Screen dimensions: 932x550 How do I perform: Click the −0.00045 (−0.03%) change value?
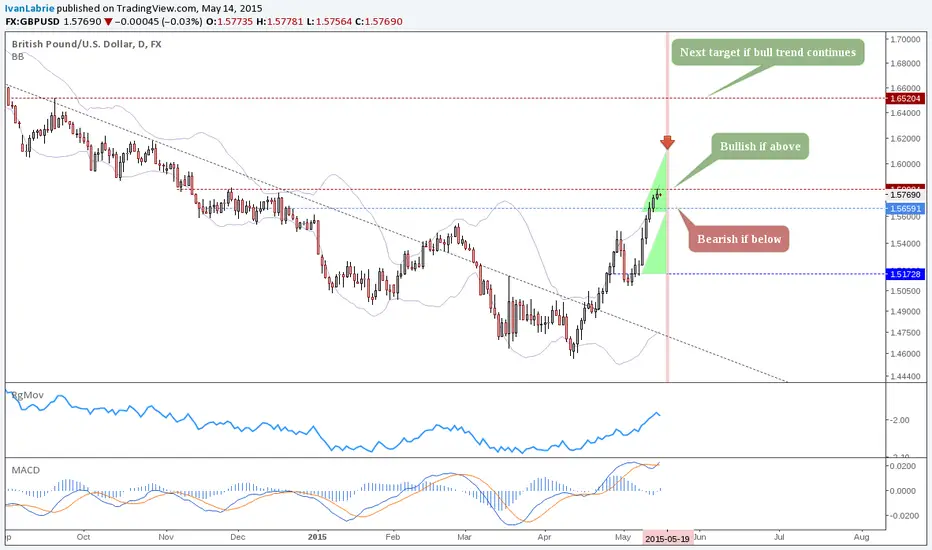click(x=159, y=21)
